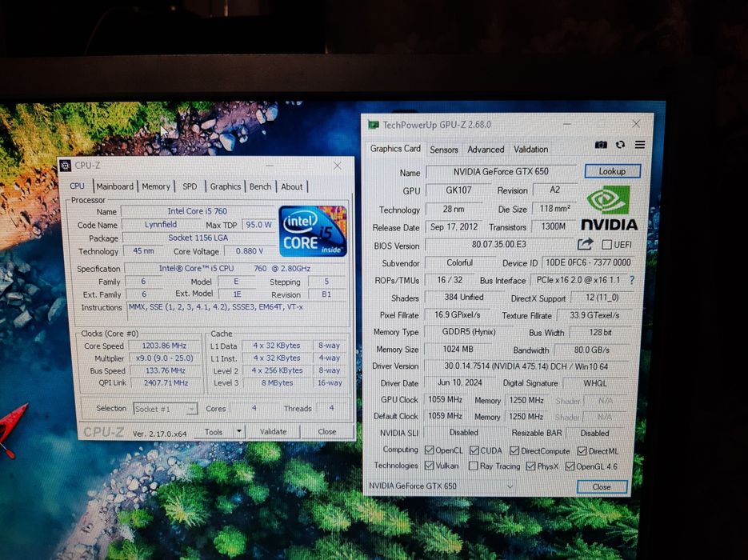Click the BIOS export share icon
The height and width of the screenshot is (560, 748).
586,244
